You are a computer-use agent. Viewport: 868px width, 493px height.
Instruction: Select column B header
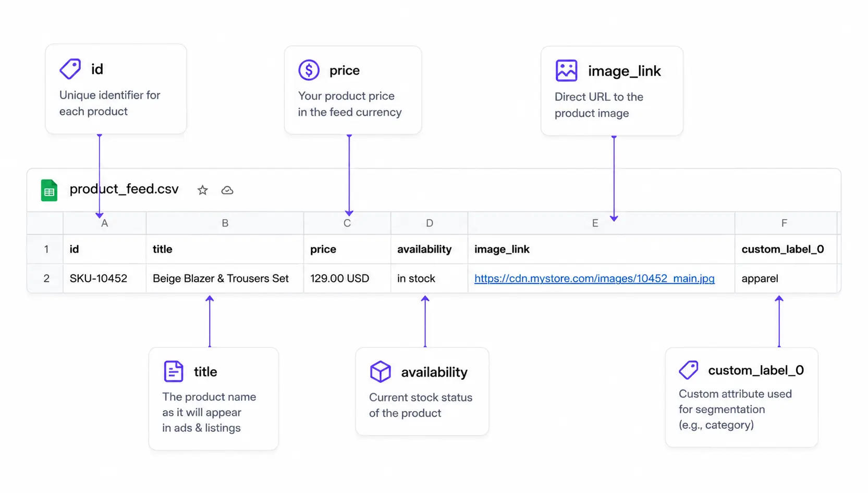[x=225, y=223]
